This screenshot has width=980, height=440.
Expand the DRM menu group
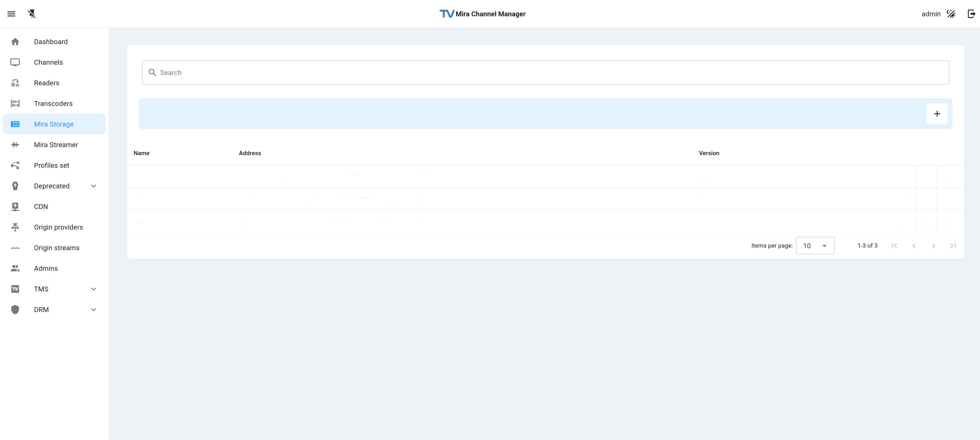pos(93,310)
